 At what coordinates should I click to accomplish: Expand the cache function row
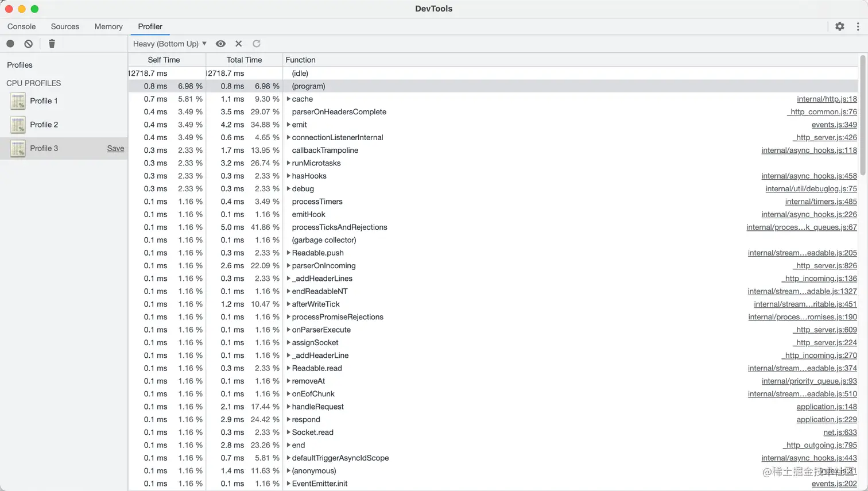point(288,99)
